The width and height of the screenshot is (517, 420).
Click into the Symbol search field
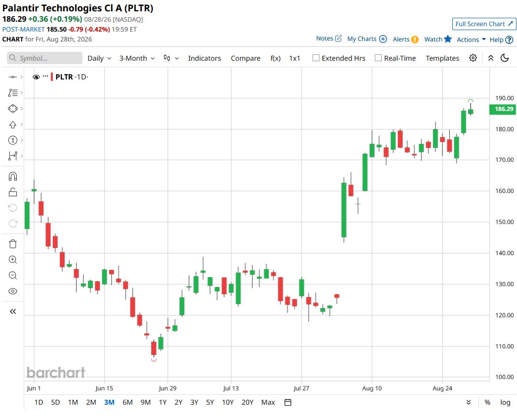[x=44, y=58]
